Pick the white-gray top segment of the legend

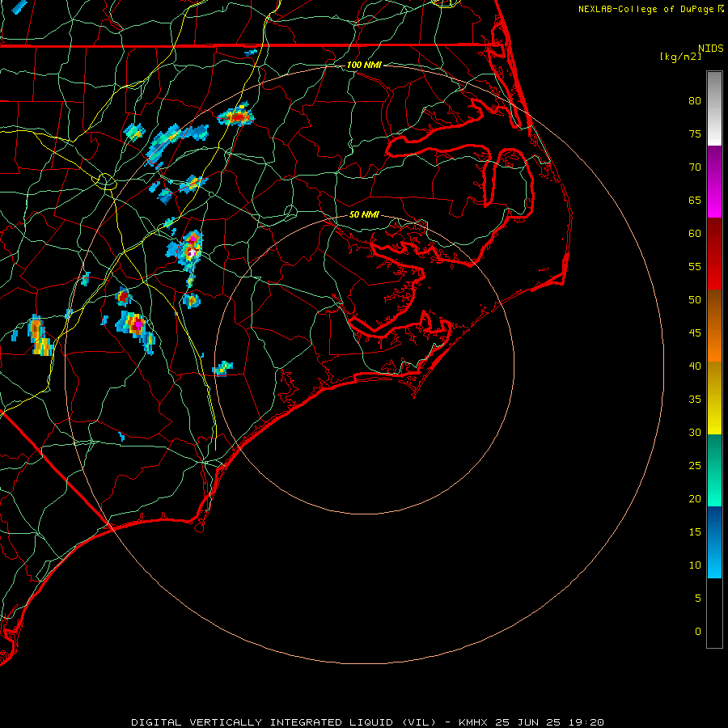coord(714,108)
